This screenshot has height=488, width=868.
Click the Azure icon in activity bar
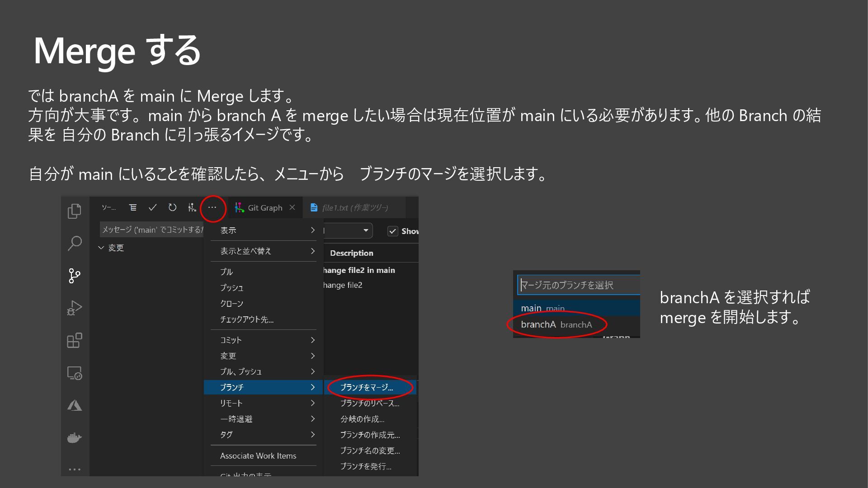[x=75, y=406]
